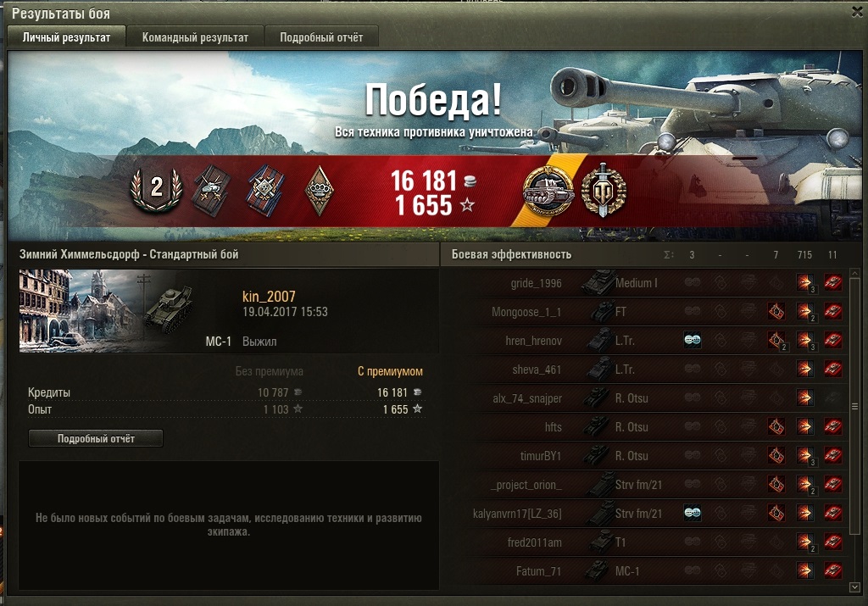Screen dimensions: 868x606
Task: Close the Результаты боя window
Action: 857,12
